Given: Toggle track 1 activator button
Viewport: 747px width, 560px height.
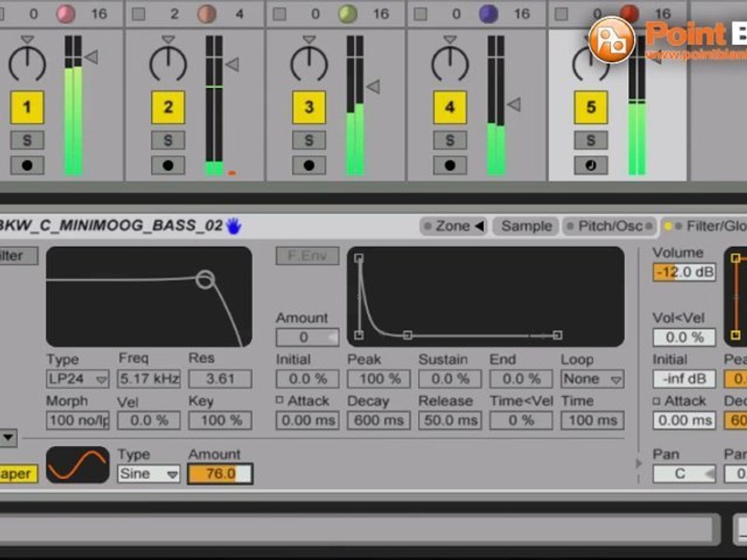Looking at the screenshot, I should click(x=27, y=107).
